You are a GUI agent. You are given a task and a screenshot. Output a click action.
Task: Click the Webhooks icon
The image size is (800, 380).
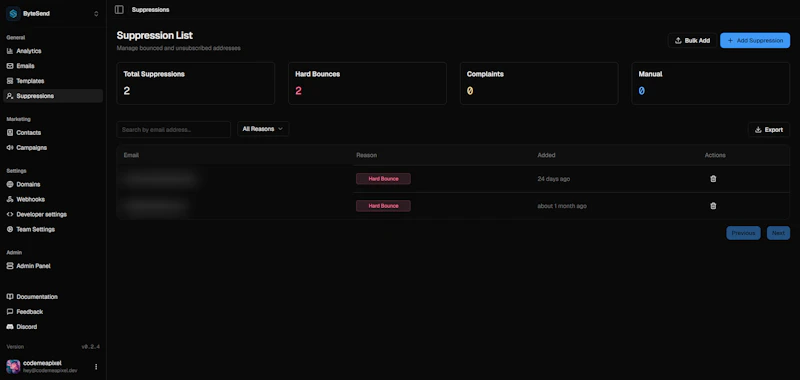[x=10, y=199]
